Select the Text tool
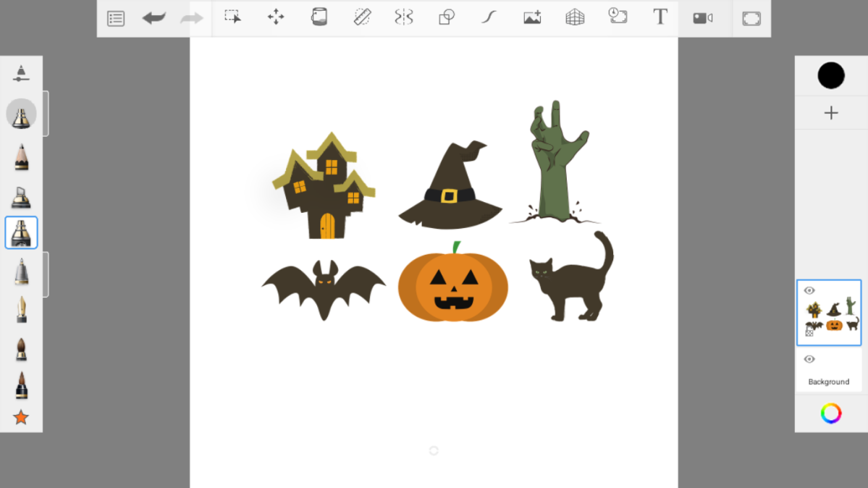 coord(660,17)
